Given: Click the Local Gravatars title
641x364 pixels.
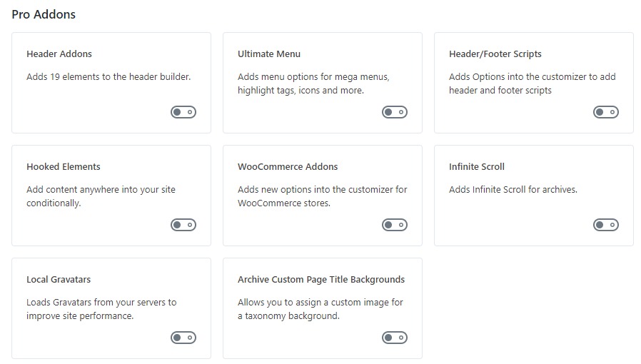Looking at the screenshot, I should 59,279.
